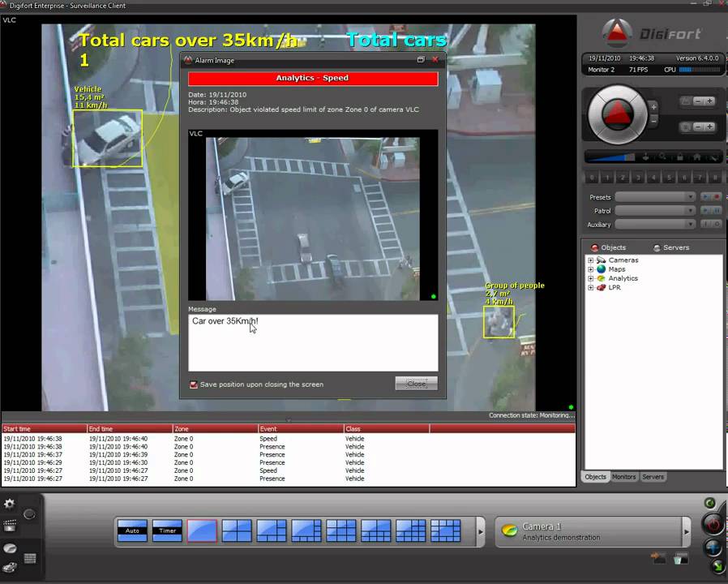Click the off circle button next to Auxiliary
Viewport: 728px width, 584px height.
click(x=717, y=225)
